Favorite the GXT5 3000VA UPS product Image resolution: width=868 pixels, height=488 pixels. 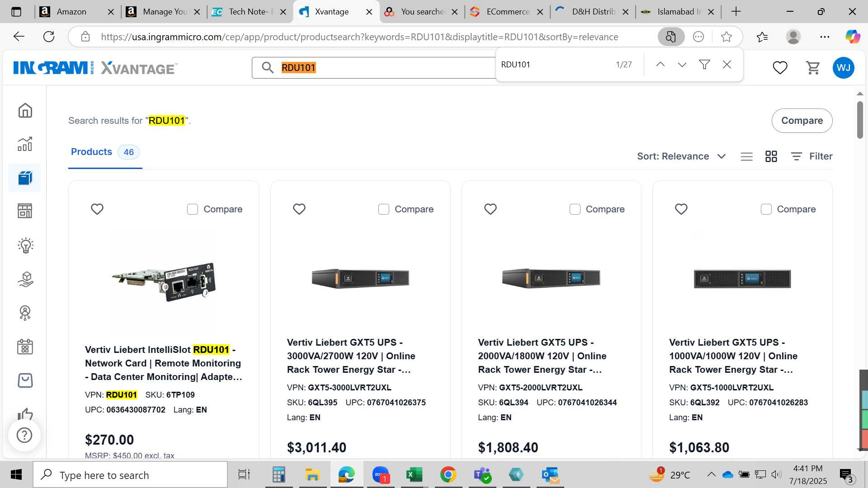click(x=299, y=209)
